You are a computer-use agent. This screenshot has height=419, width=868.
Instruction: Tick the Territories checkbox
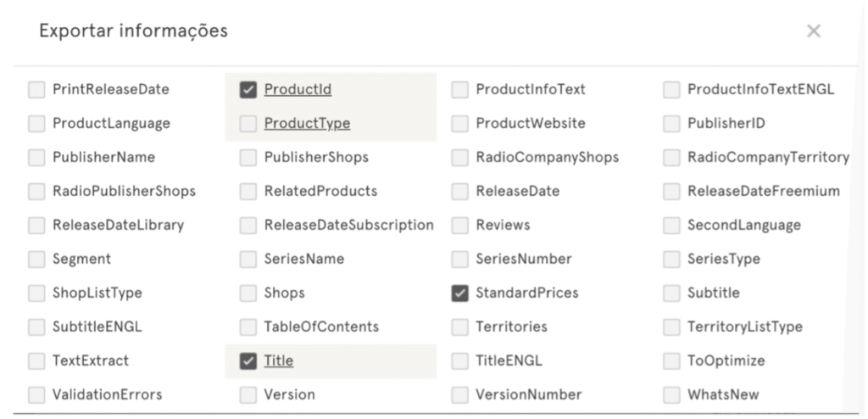click(460, 327)
